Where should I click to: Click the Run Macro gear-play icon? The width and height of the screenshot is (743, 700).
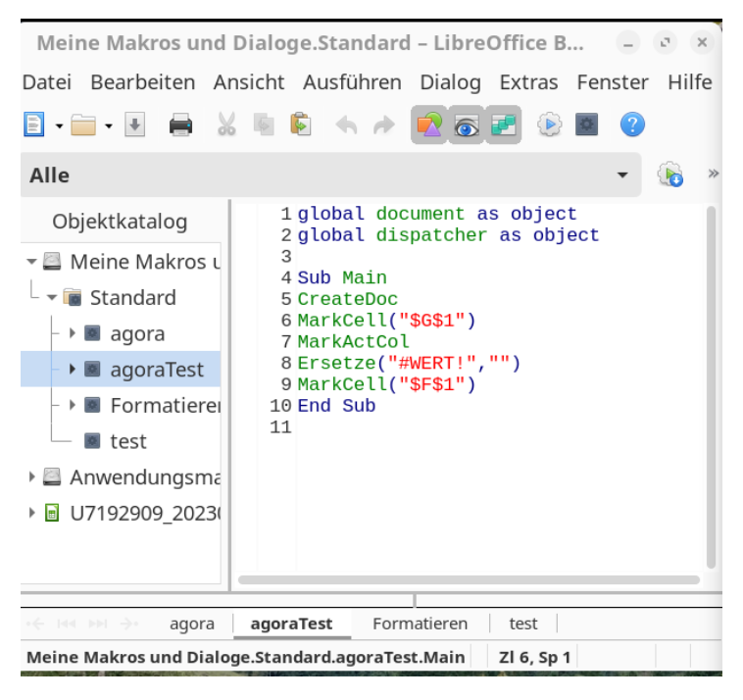point(549,125)
